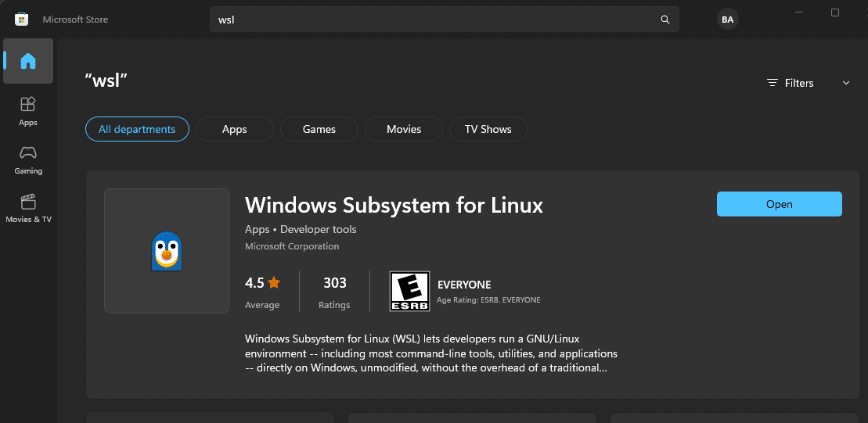
Task: Click the 'Apps • Developer tools' category text
Action: pos(301,229)
